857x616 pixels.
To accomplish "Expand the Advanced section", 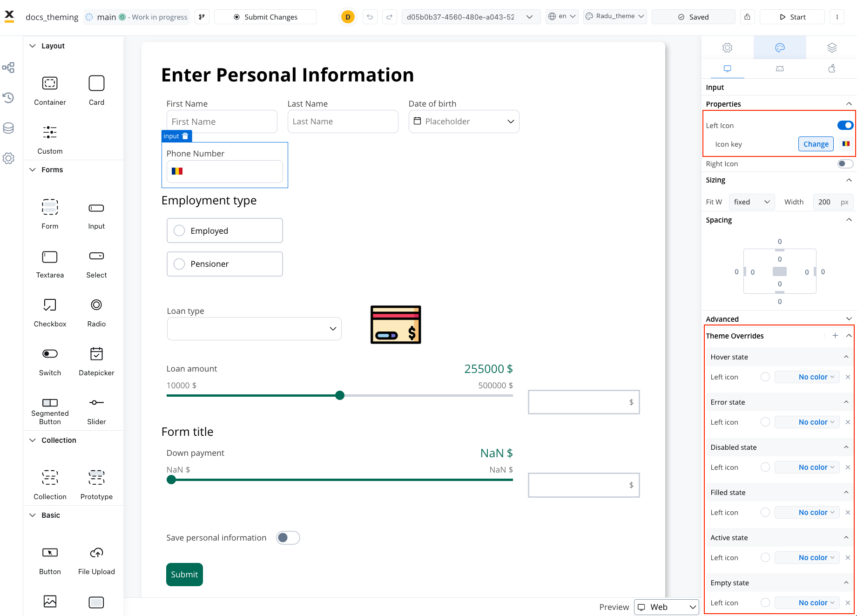I will click(849, 319).
